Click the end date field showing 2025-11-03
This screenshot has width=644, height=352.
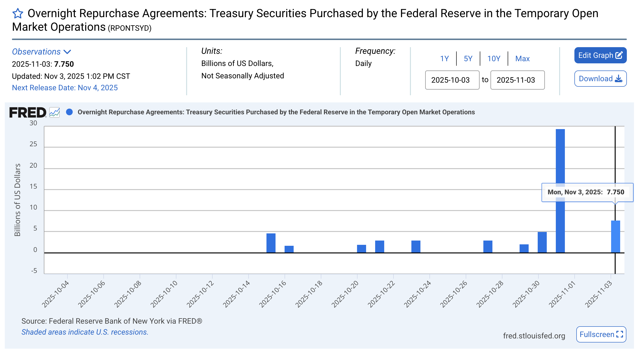[517, 80]
